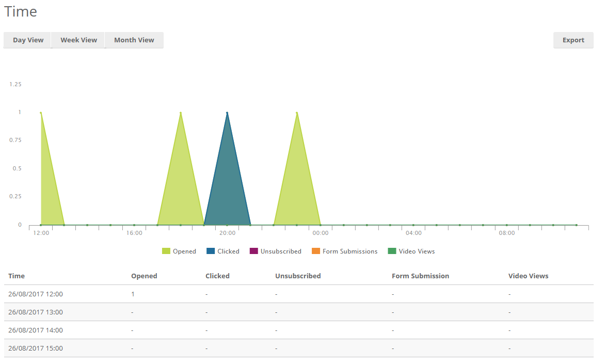
Task: Click the Clicked column header
Action: pos(217,276)
